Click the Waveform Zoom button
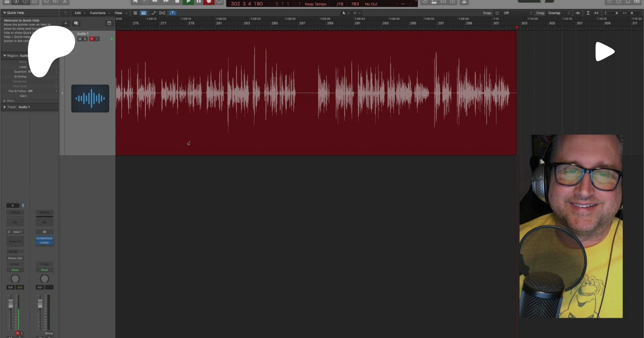644x338 pixels. pos(578,13)
